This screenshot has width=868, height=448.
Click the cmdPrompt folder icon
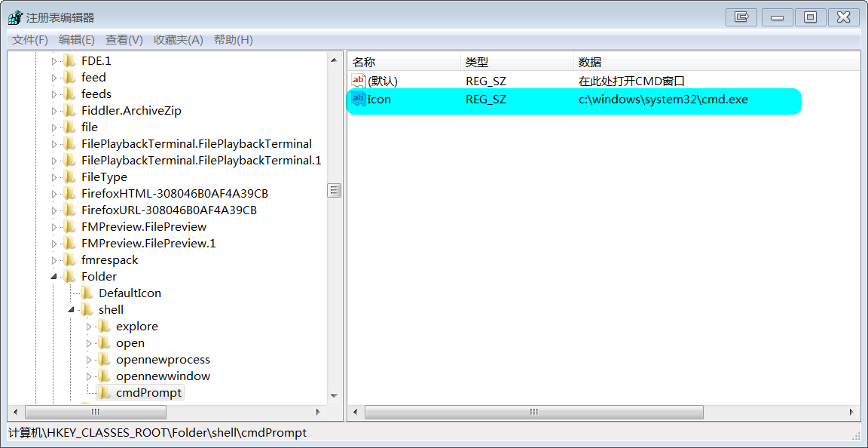point(104,392)
